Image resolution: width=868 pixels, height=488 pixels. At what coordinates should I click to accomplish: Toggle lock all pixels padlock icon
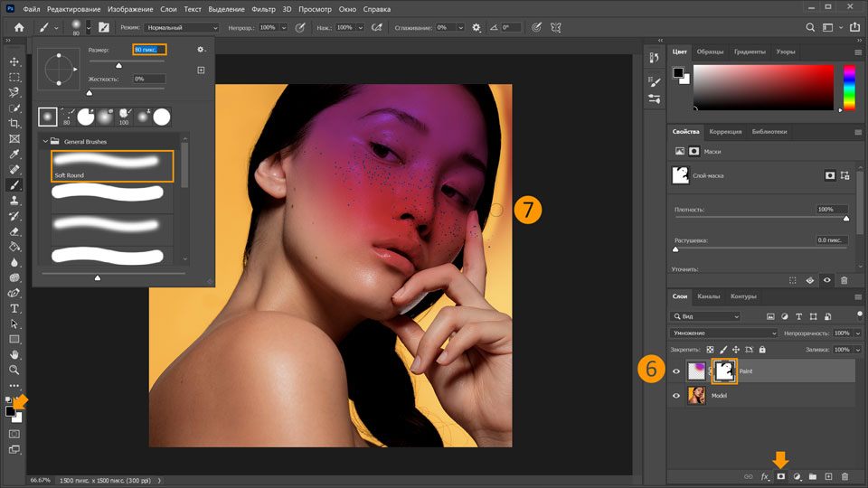coord(762,350)
